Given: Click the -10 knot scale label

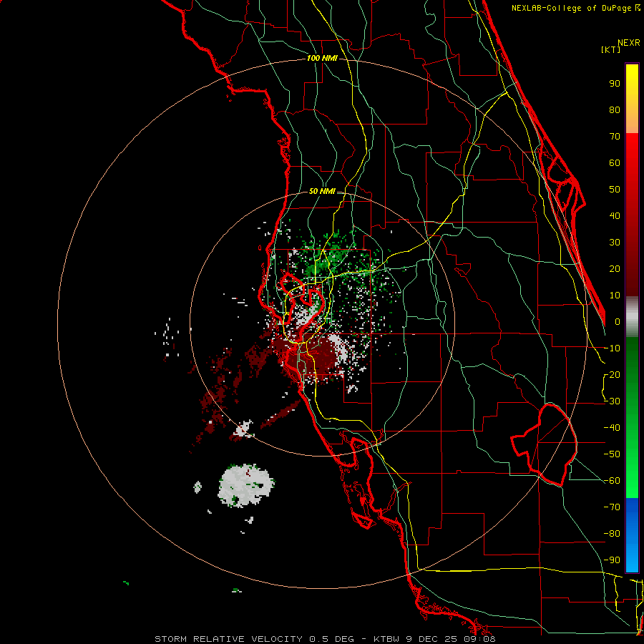Looking at the screenshot, I should [612, 348].
